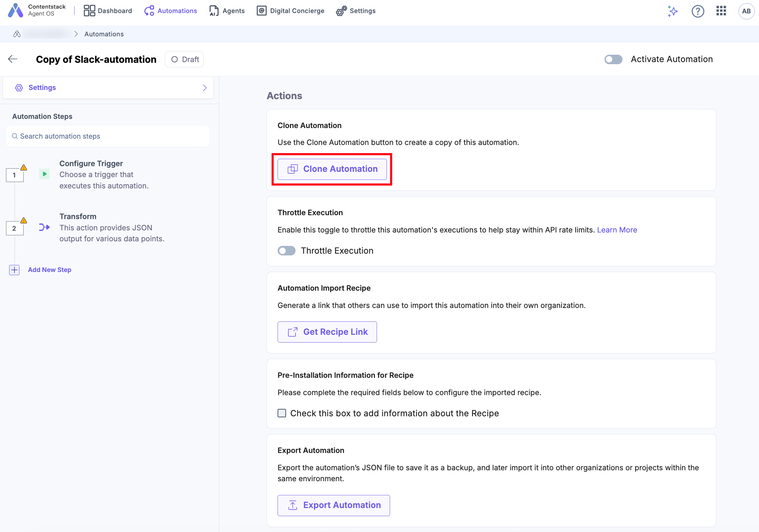
Task: Click the Configure Trigger play icon
Action: (44, 174)
